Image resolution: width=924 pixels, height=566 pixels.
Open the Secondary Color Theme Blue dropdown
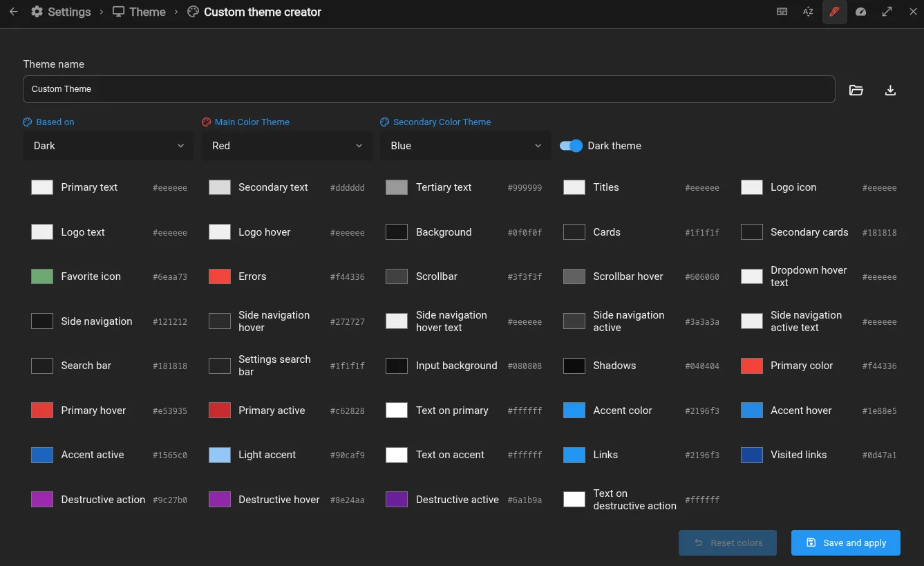click(466, 146)
